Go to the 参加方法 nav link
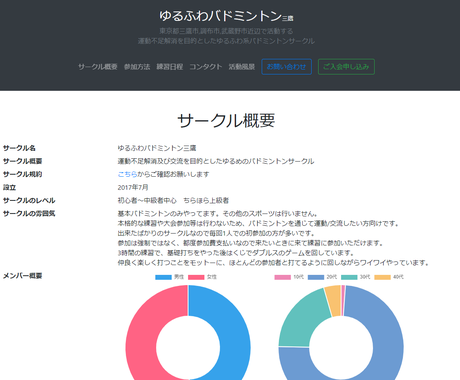The height and width of the screenshot is (380, 460). 137,67
